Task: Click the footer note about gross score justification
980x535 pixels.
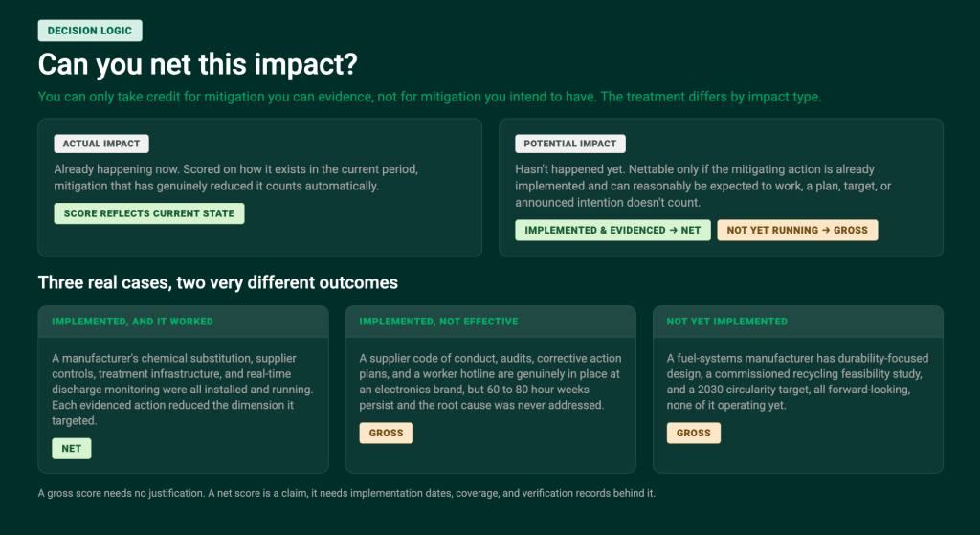Action: coord(346,493)
